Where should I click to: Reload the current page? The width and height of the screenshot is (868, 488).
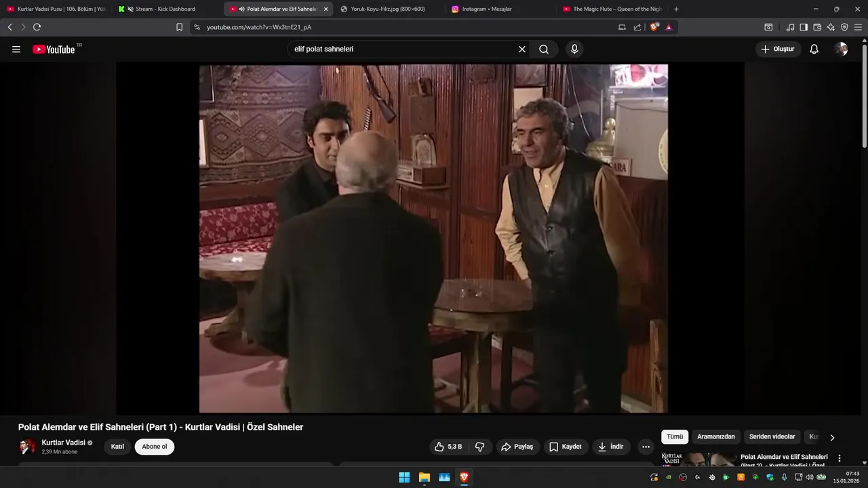[x=37, y=27]
